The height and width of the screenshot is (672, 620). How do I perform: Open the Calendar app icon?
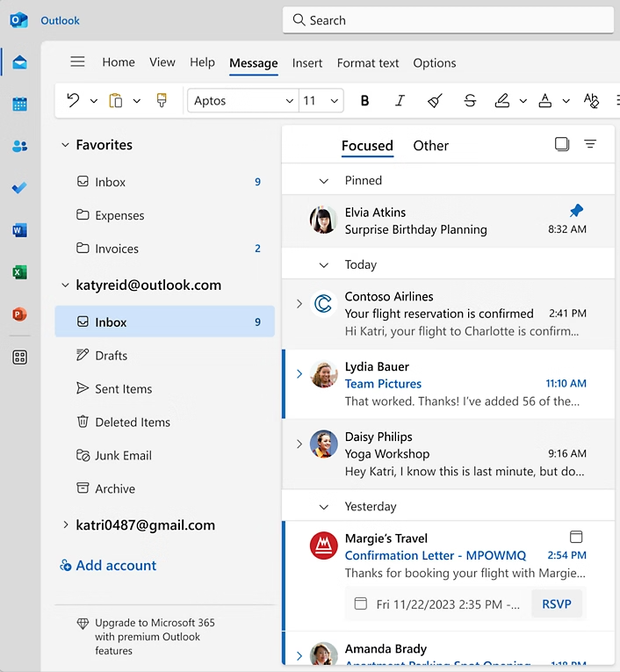coord(19,105)
